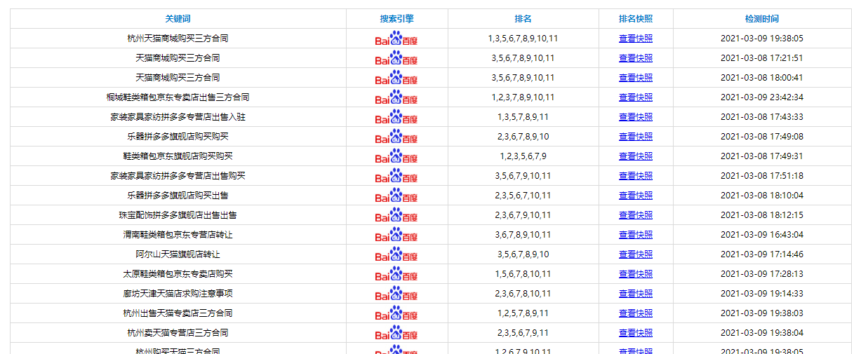Click the 检测时间 column header
This screenshot has height=354, width=868.
762,19
